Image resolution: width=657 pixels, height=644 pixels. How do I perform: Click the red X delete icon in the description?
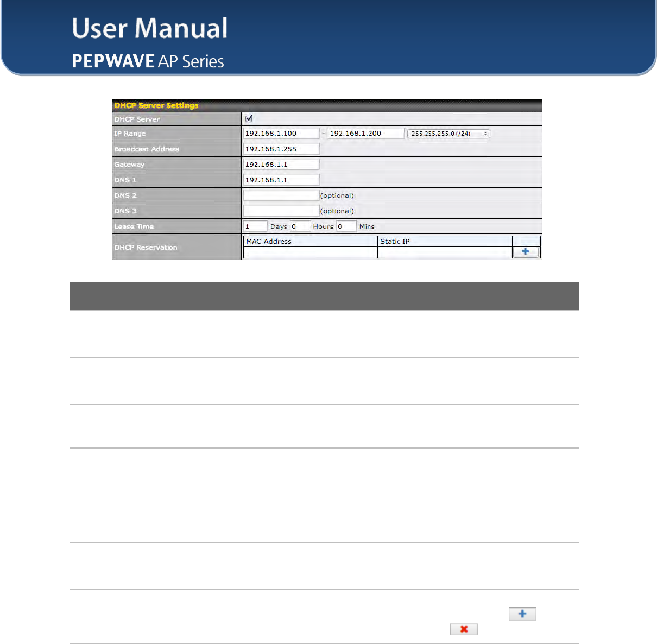(464, 629)
